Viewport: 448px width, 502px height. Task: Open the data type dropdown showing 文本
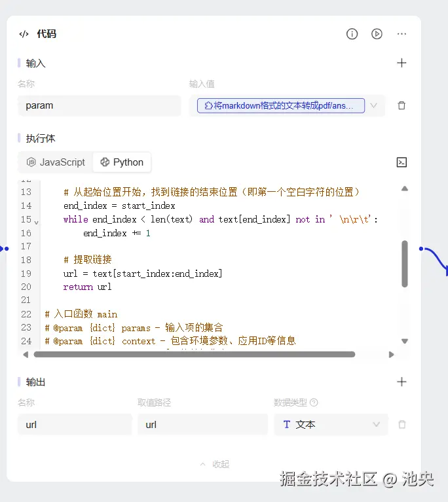[x=331, y=425]
